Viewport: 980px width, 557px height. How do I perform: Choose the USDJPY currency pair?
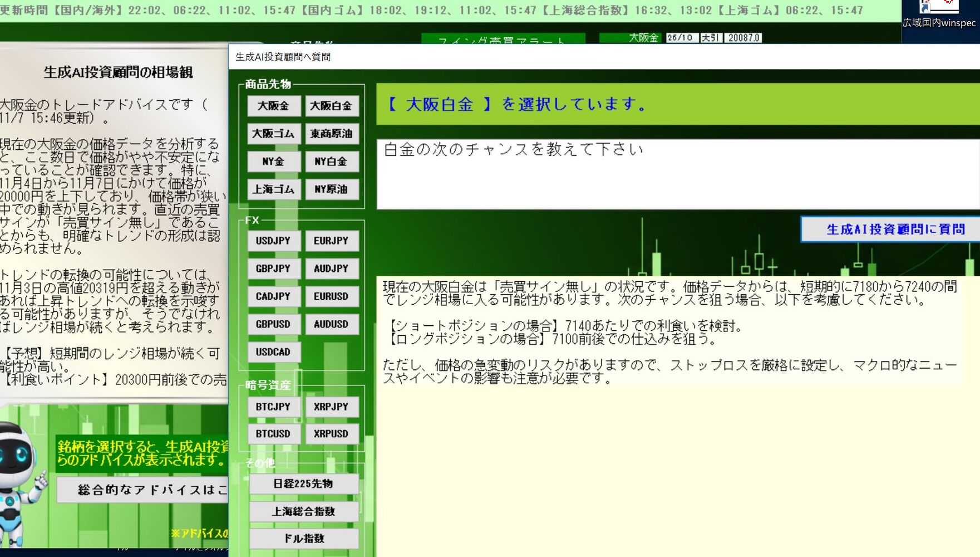click(274, 241)
